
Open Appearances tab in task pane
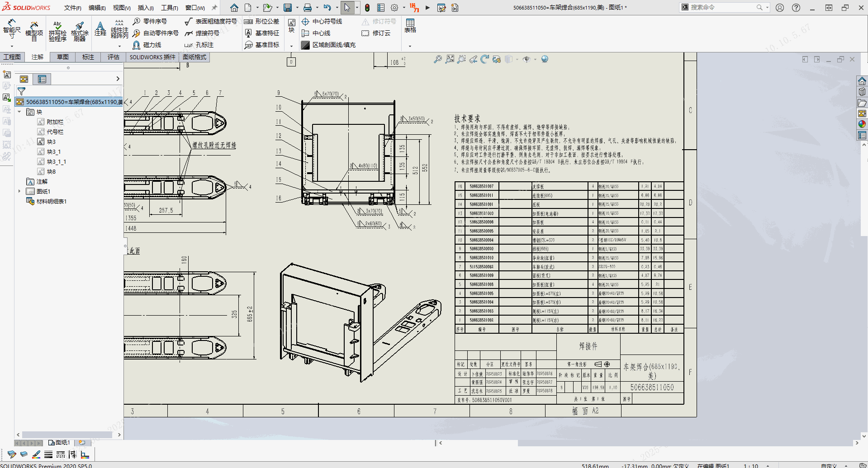coord(862,124)
